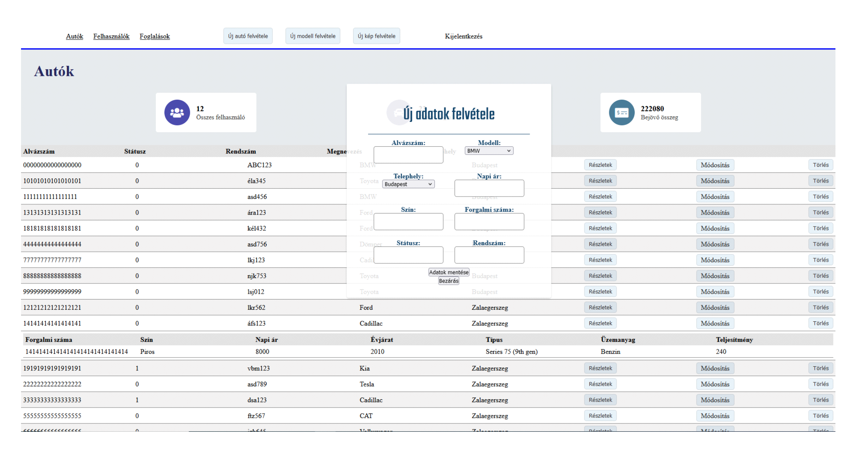868x454 pixels.
Task: Save the form with Adatok mentése
Action: 449,272
